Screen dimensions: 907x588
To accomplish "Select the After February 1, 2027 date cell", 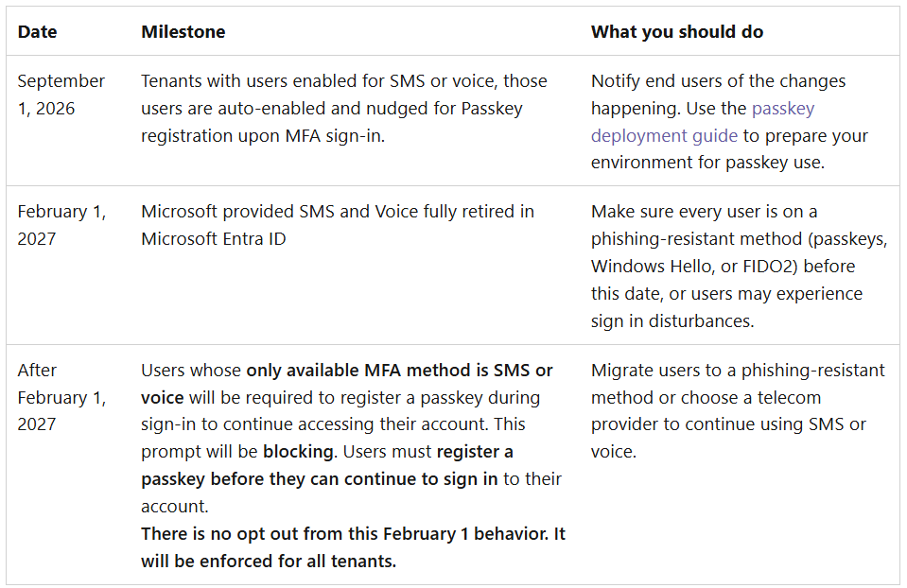I will [61, 397].
